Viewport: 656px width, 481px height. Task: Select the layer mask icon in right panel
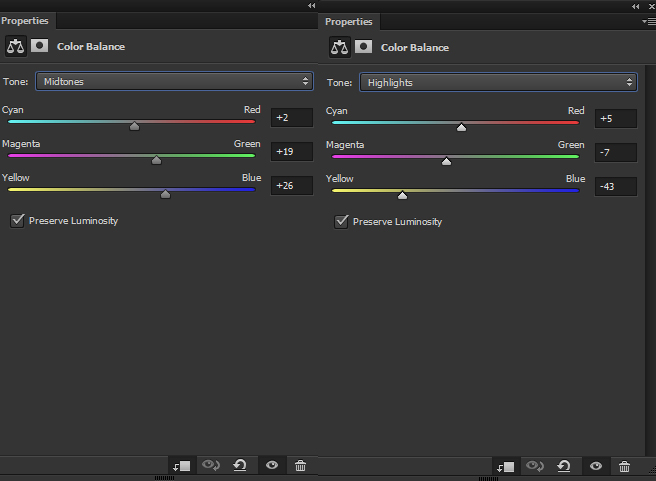(364, 47)
